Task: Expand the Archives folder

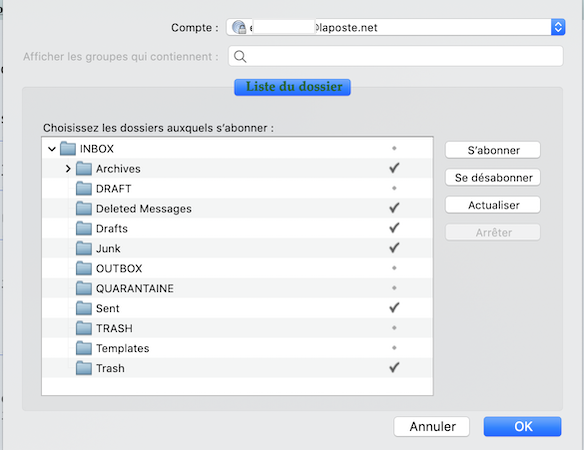Action: click(68, 169)
